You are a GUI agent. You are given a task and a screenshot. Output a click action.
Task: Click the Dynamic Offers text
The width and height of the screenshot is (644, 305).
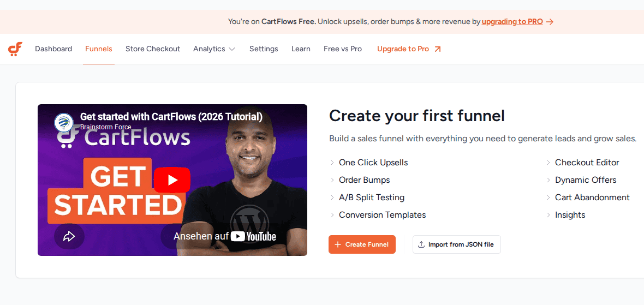point(586,180)
